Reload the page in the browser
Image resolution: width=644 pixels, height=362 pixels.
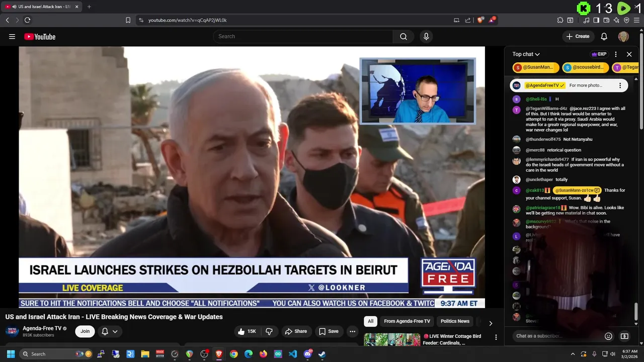click(x=27, y=20)
